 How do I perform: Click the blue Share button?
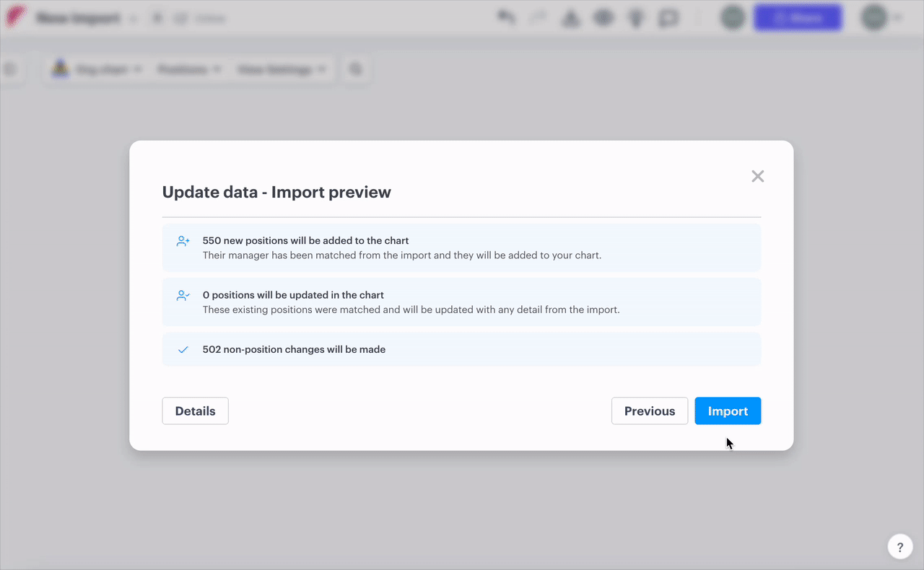pos(798,18)
